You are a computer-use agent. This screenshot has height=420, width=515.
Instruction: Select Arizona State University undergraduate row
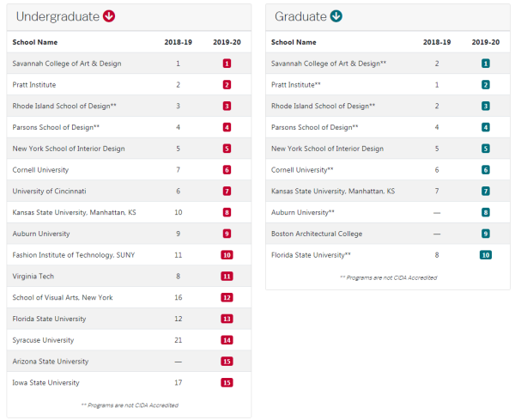click(x=129, y=362)
